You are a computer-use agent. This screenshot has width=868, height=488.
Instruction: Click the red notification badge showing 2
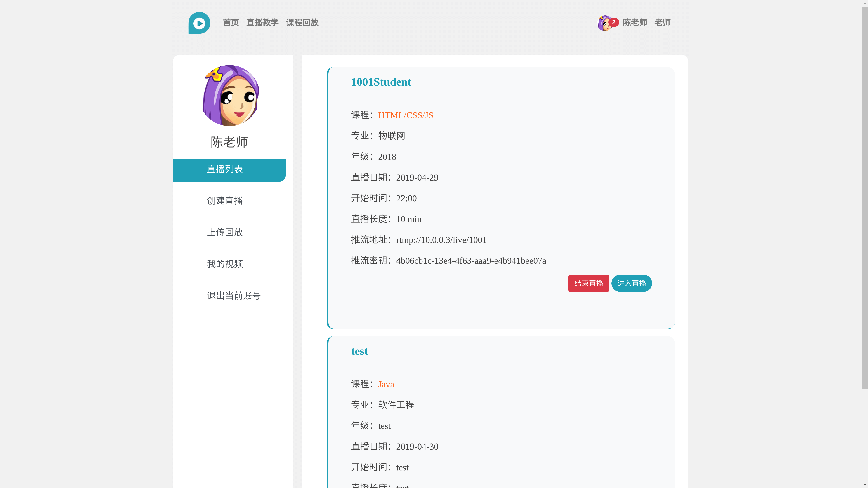coord(614,22)
